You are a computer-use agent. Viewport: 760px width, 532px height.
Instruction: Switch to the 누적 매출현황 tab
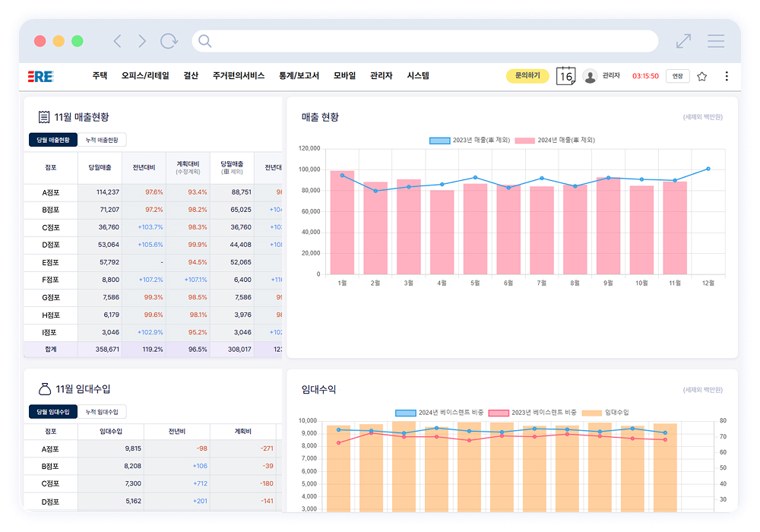point(102,140)
